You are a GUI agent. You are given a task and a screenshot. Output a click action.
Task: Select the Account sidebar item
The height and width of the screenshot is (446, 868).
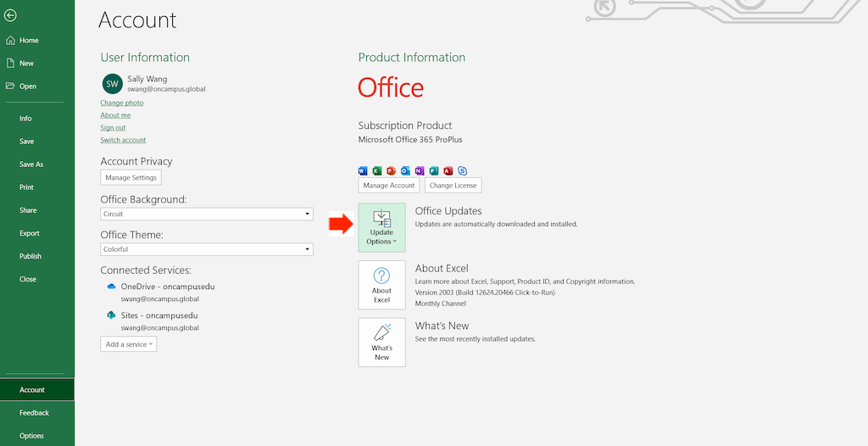[x=37, y=389]
